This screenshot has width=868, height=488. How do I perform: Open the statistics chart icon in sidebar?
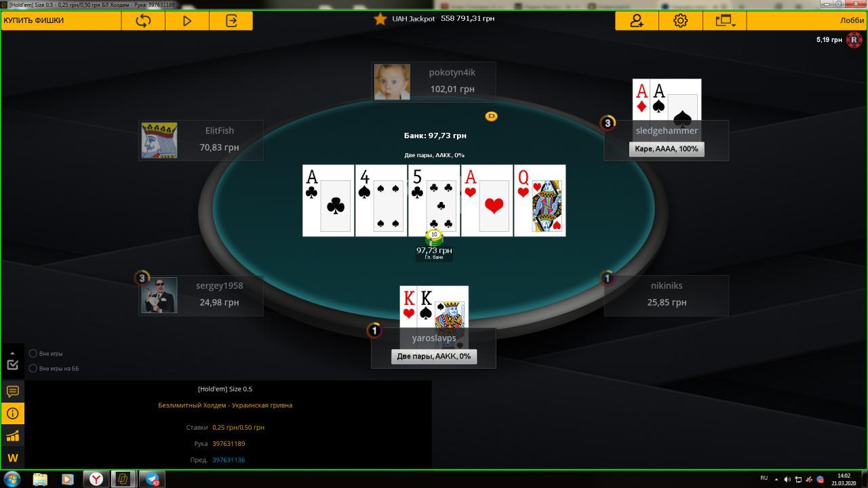(12, 436)
